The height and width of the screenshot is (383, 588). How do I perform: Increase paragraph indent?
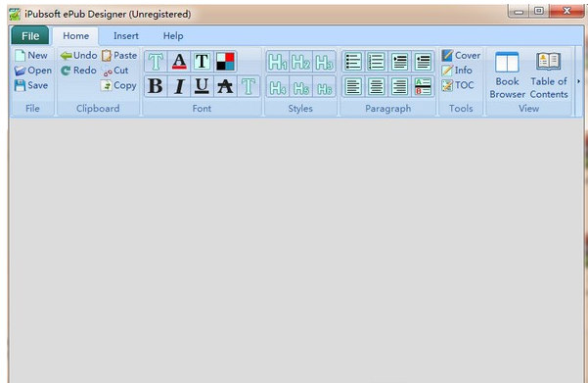[x=399, y=61]
